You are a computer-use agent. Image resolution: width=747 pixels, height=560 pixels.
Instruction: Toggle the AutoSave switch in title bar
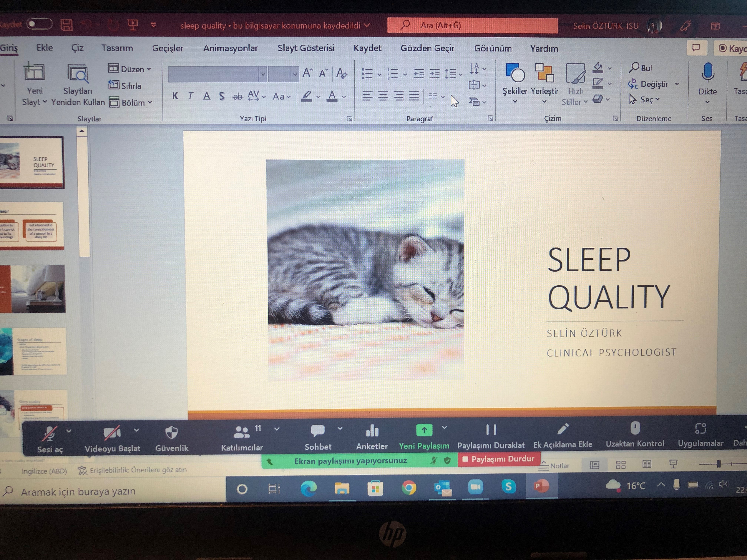pos(39,24)
